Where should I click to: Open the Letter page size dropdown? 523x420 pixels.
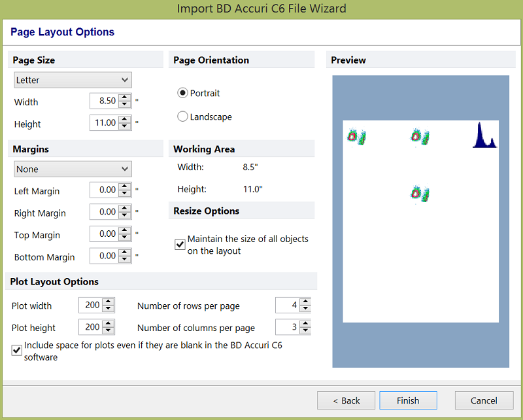73,80
